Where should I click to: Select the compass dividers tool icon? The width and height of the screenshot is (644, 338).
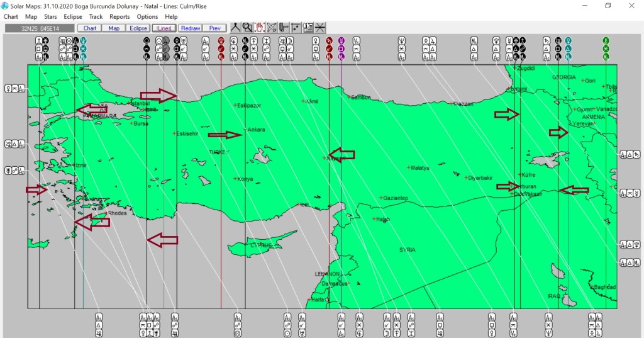click(235, 28)
